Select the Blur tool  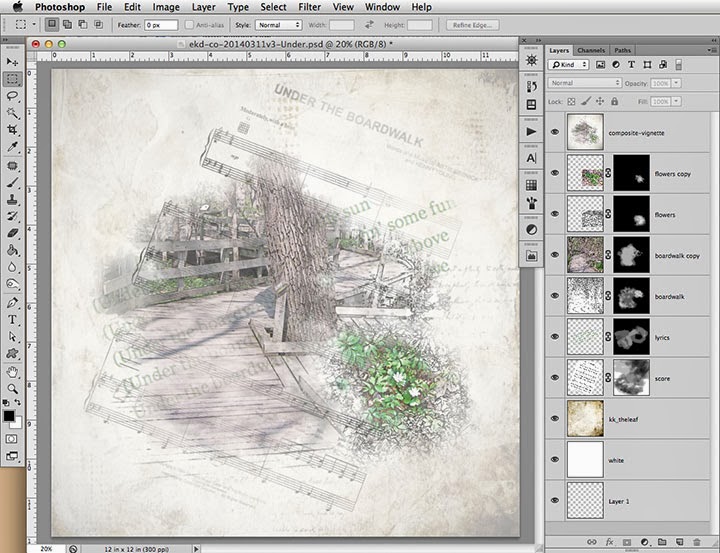(12, 267)
